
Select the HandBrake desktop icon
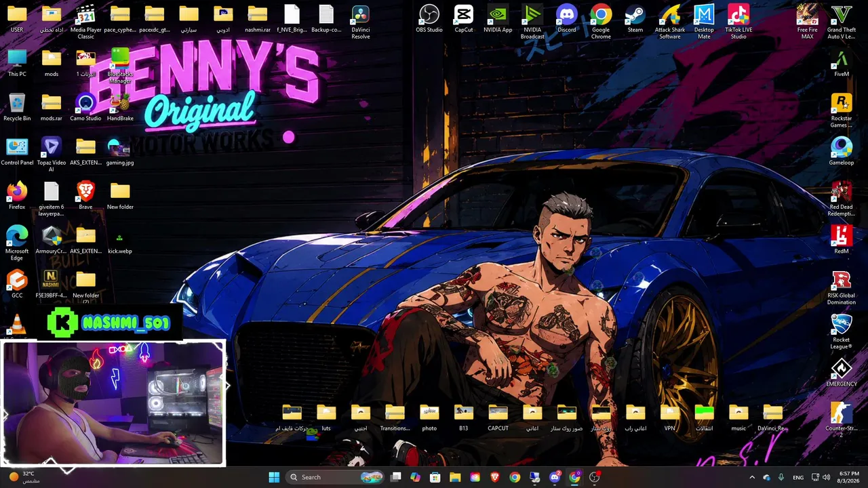click(x=120, y=108)
